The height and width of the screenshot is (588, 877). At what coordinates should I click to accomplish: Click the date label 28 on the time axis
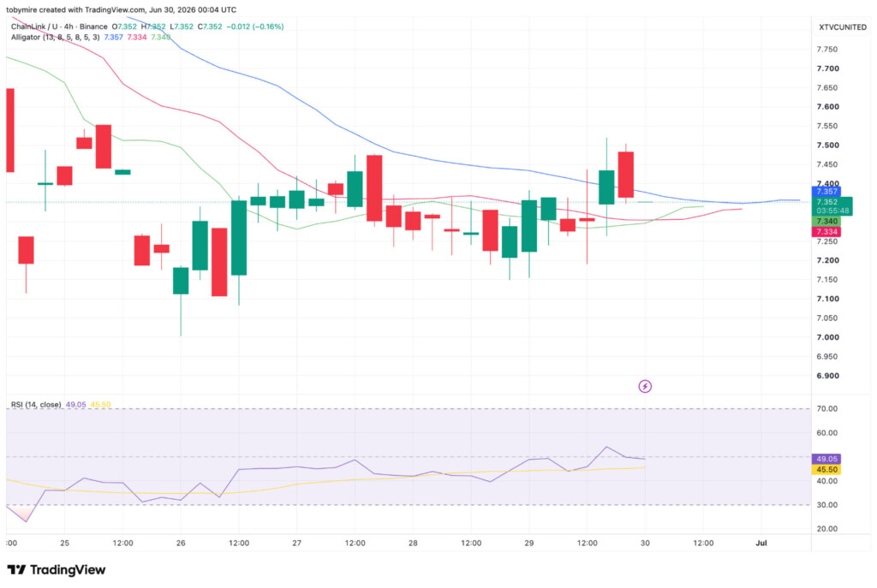point(413,543)
